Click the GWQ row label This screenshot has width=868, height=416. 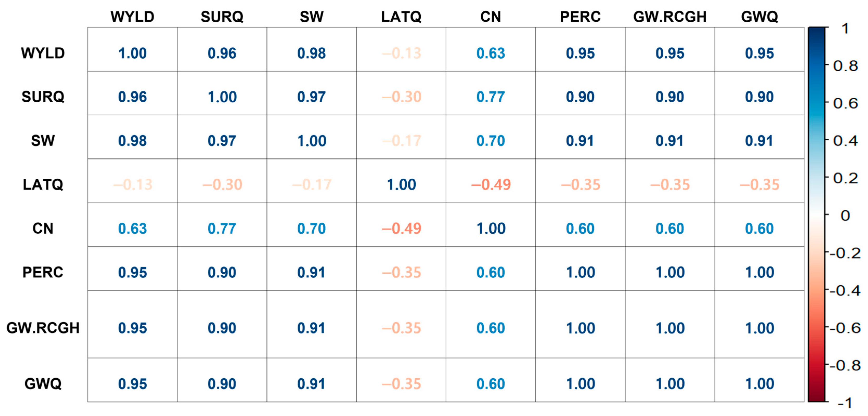coord(43,384)
